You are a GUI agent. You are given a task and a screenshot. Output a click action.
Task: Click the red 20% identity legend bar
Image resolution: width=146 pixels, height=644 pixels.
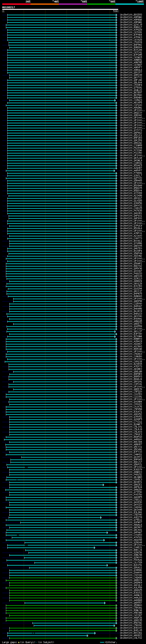click(x=16, y=4)
